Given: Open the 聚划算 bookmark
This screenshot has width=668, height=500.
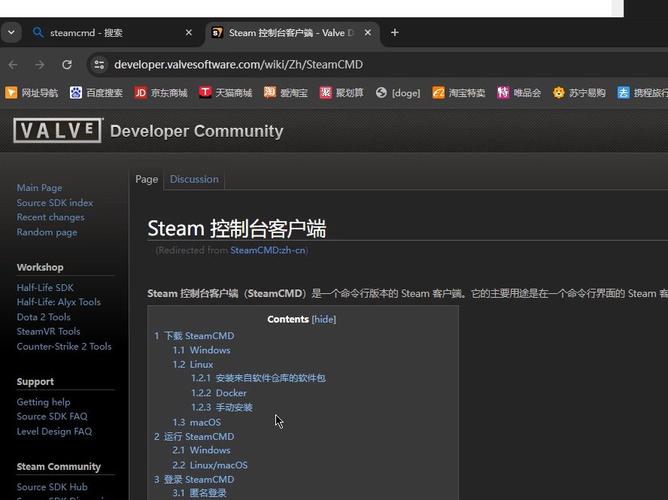Looking at the screenshot, I should (342, 92).
